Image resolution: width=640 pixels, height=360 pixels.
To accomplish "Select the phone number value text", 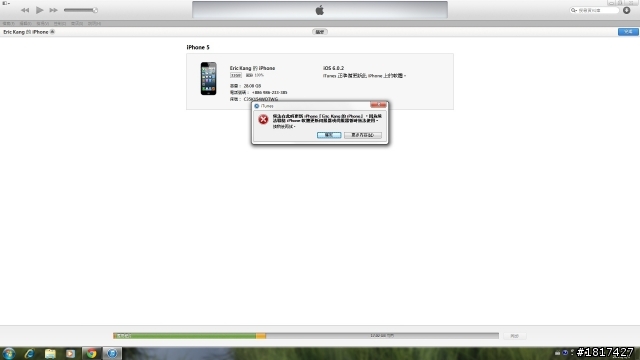I will coord(269,93).
